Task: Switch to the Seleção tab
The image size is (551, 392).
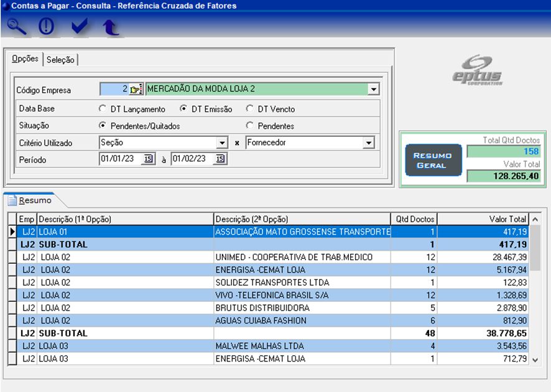Action: coord(60,60)
